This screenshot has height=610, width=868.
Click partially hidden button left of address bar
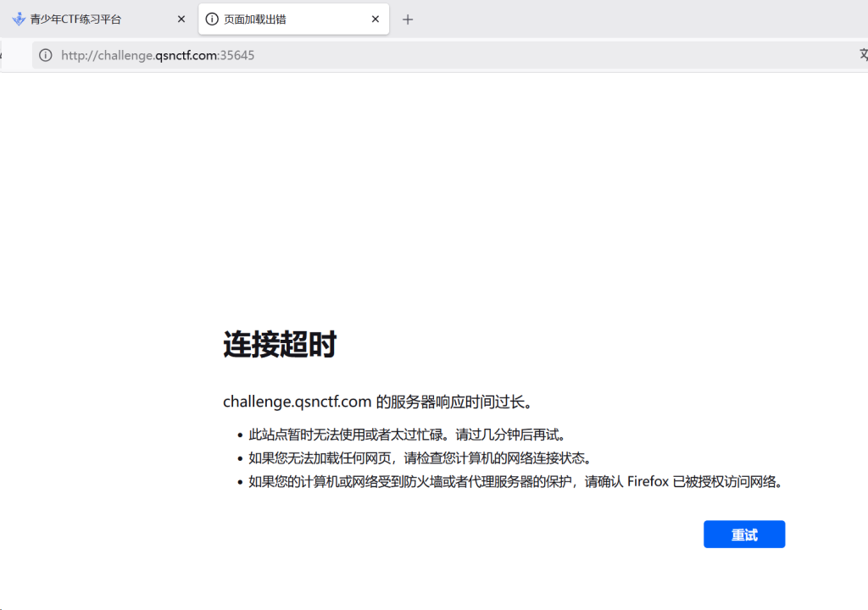(x=3, y=55)
